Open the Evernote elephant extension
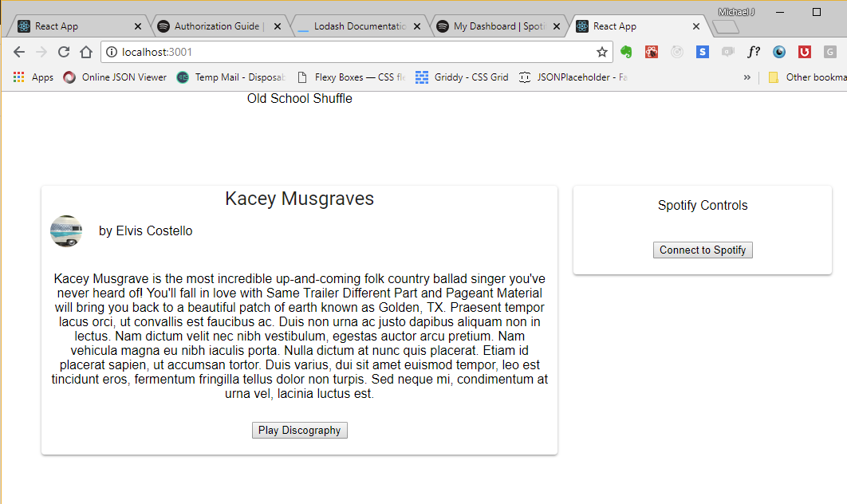Screen dimensions: 847x504 pos(626,52)
